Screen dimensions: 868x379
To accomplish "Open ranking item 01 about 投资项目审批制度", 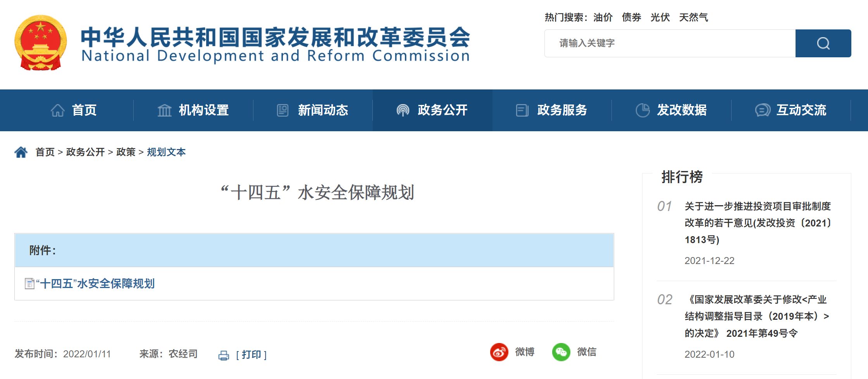I will click(758, 223).
